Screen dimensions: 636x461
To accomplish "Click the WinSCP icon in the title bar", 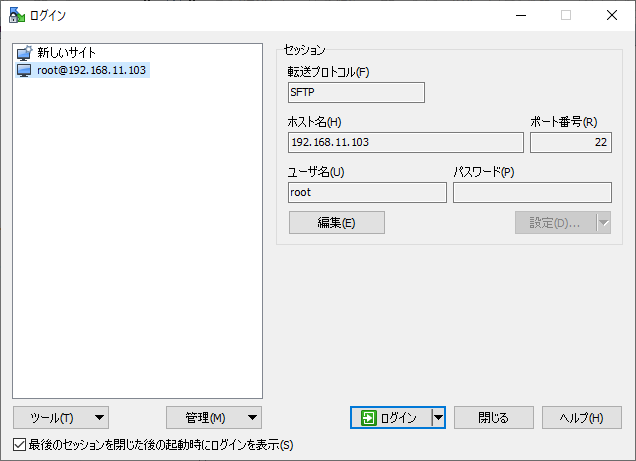I will [x=15, y=15].
